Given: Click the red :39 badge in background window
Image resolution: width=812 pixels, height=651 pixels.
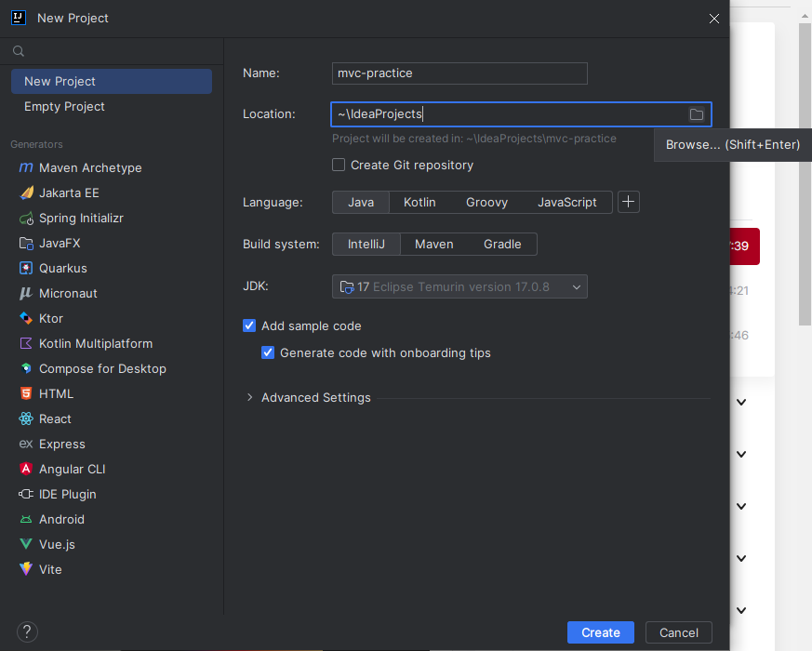Looking at the screenshot, I should coord(745,246).
